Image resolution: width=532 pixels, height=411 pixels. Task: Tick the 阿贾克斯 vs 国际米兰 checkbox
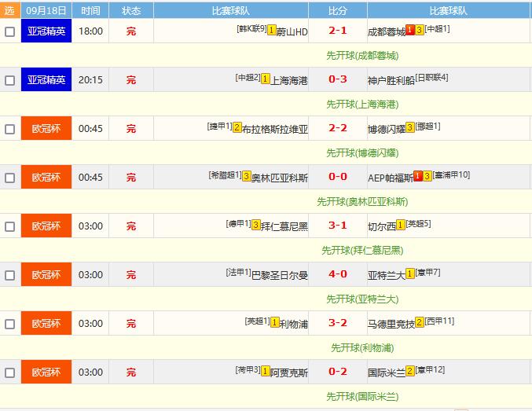[x=10, y=372]
